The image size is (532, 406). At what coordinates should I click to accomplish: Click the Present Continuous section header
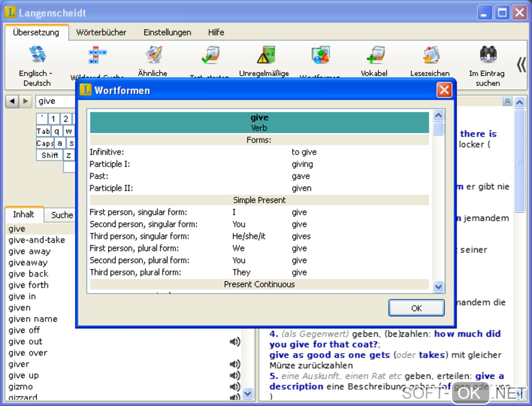(x=259, y=284)
